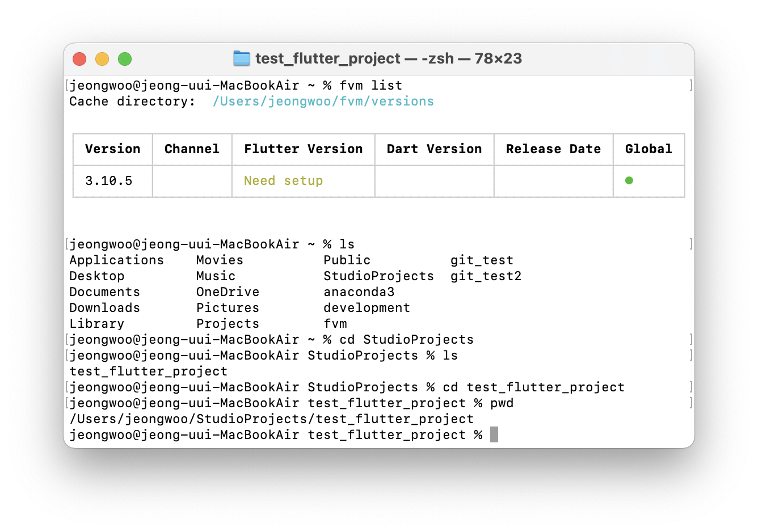Click the git_test2 directory name

point(486,276)
